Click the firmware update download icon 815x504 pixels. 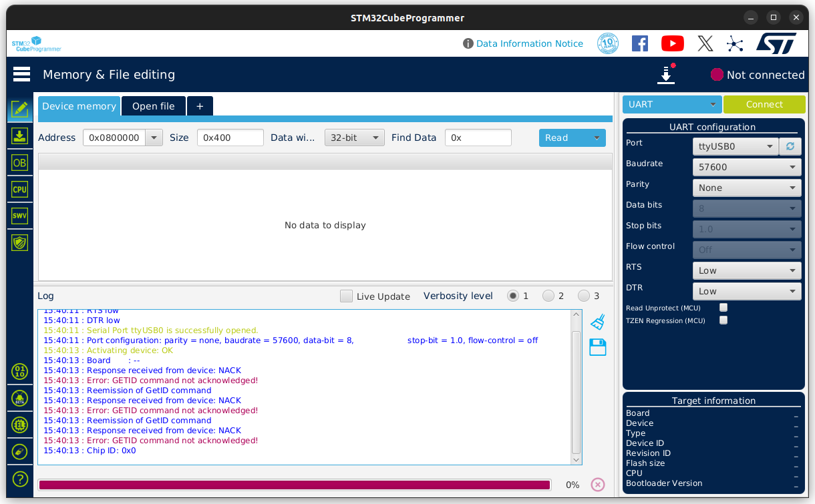point(666,74)
